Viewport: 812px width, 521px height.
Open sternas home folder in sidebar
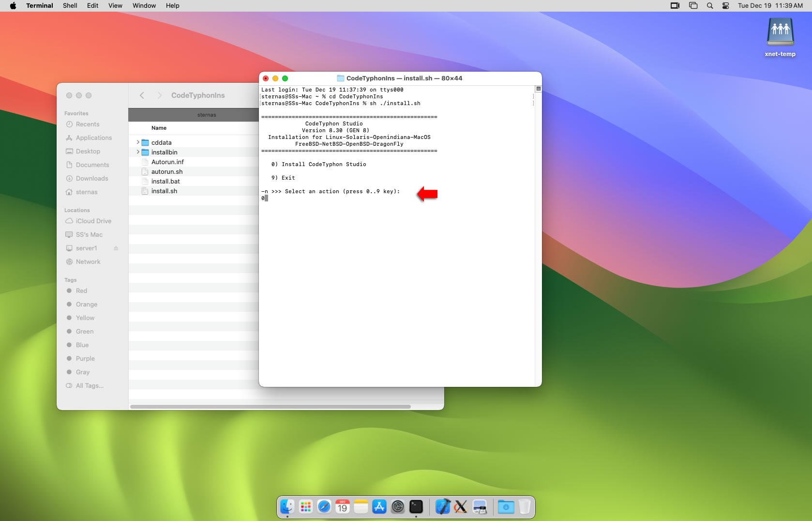(x=86, y=192)
